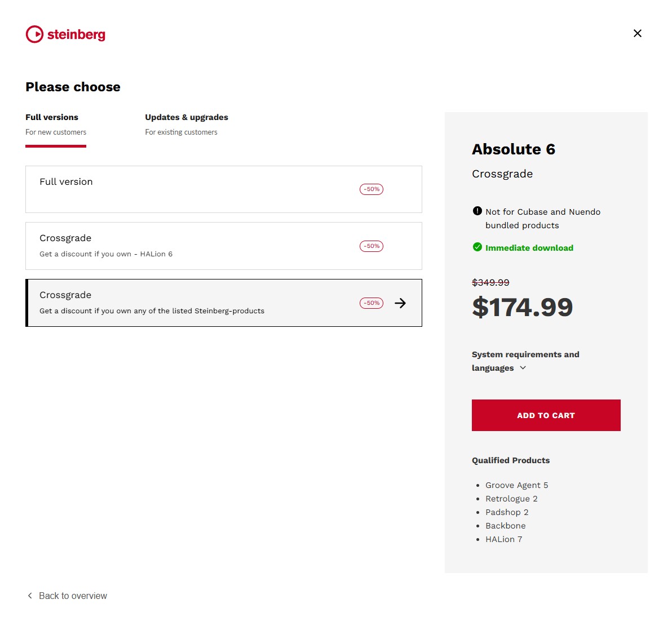Click the green checkmark download icon
The width and height of the screenshot is (672, 617).
[x=478, y=247]
